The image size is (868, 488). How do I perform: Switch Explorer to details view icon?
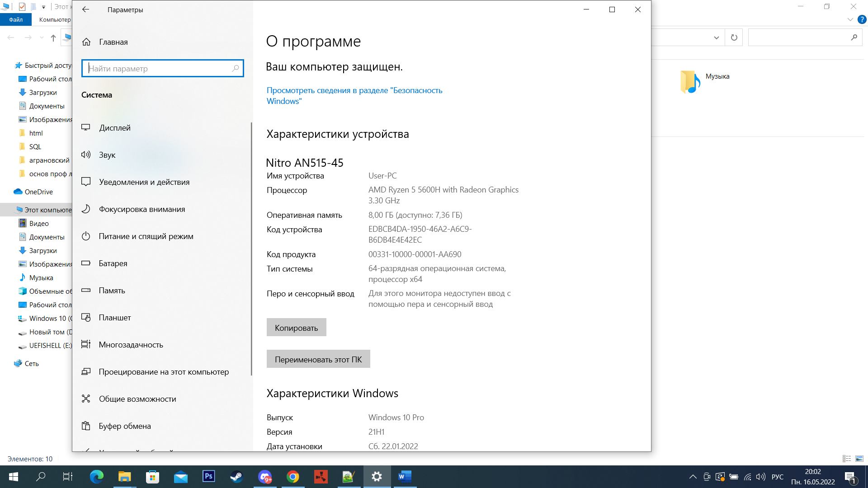tap(847, 459)
